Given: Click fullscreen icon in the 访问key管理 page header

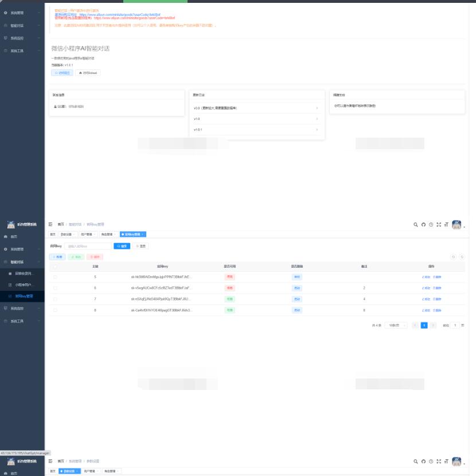Looking at the screenshot, I should (x=439, y=225).
